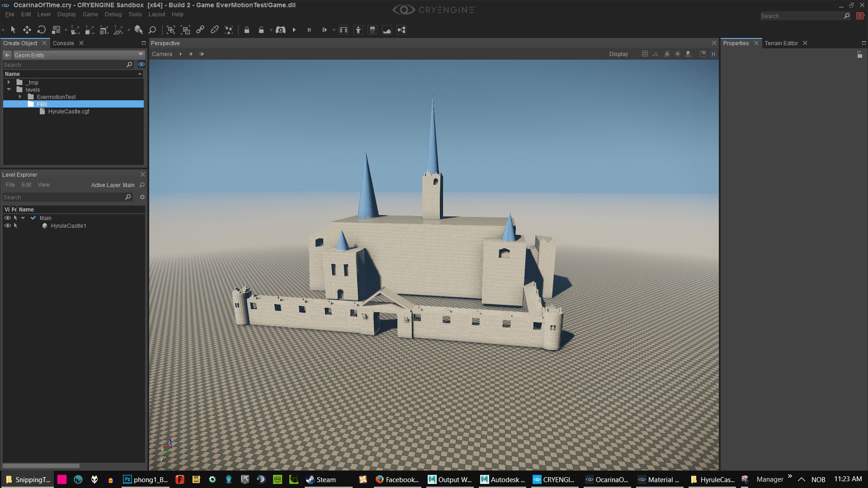Click the Link objects chain icon

pos(200,30)
